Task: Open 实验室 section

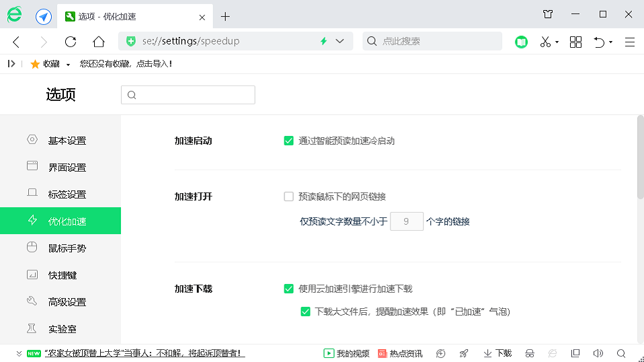Action: pyautogui.click(x=61, y=329)
